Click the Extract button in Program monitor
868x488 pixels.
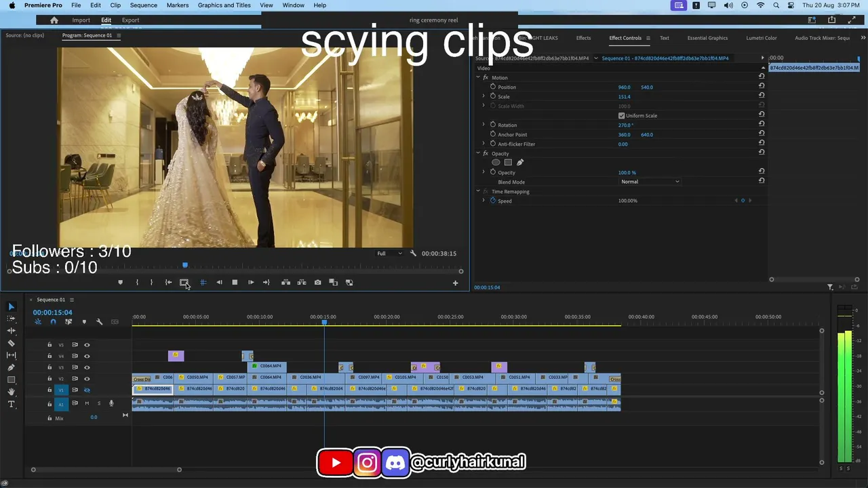tap(301, 283)
